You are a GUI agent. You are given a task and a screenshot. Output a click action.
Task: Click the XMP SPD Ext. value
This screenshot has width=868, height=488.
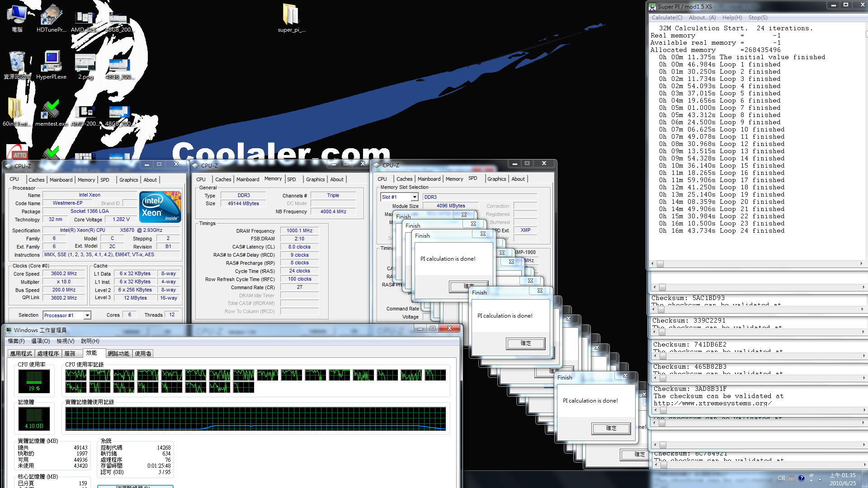(525, 230)
